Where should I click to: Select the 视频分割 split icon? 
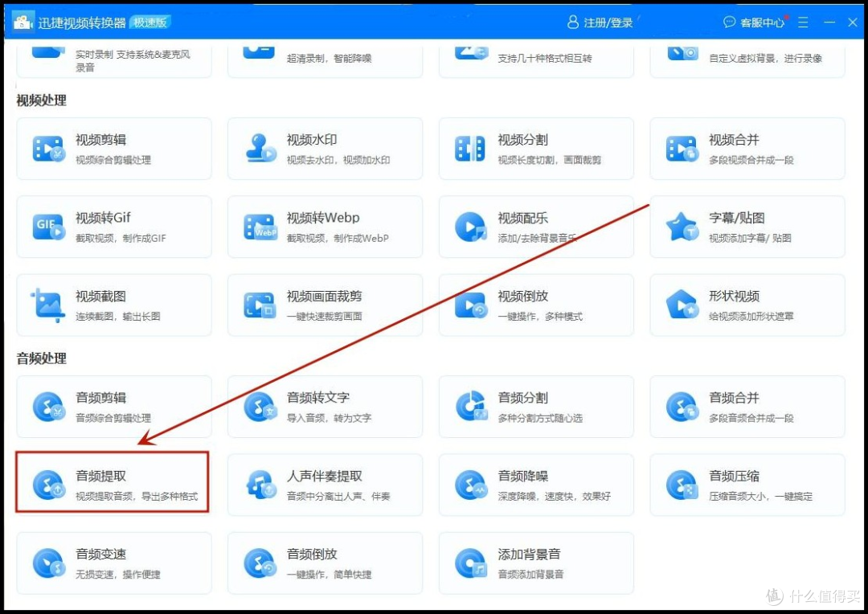pyautogui.click(x=470, y=149)
